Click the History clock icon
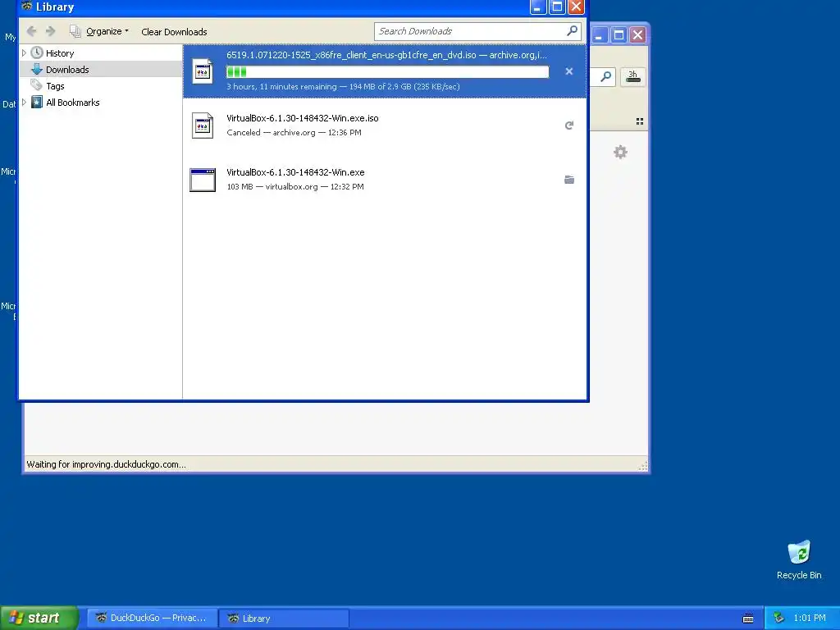 point(36,52)
